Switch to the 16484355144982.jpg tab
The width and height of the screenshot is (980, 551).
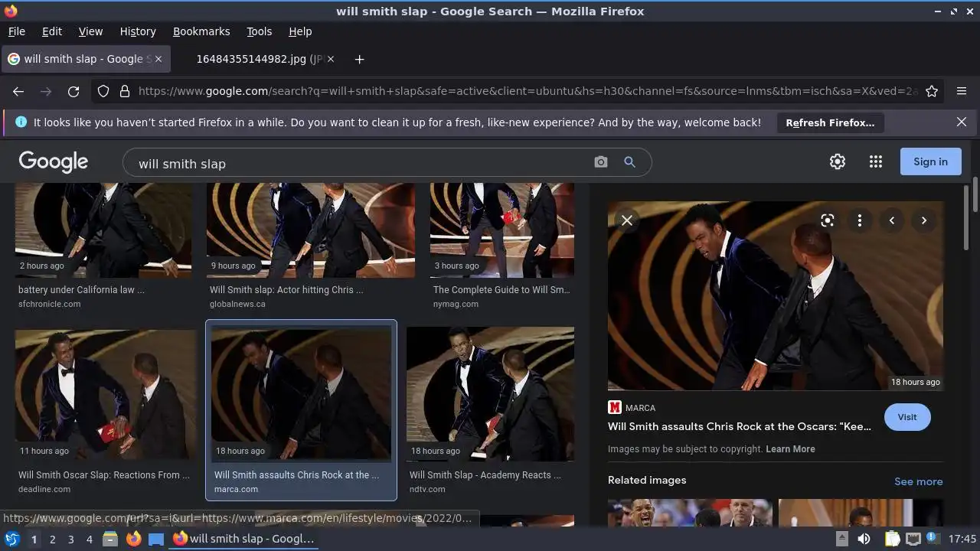pyautogui.click(x=260, y=59)
